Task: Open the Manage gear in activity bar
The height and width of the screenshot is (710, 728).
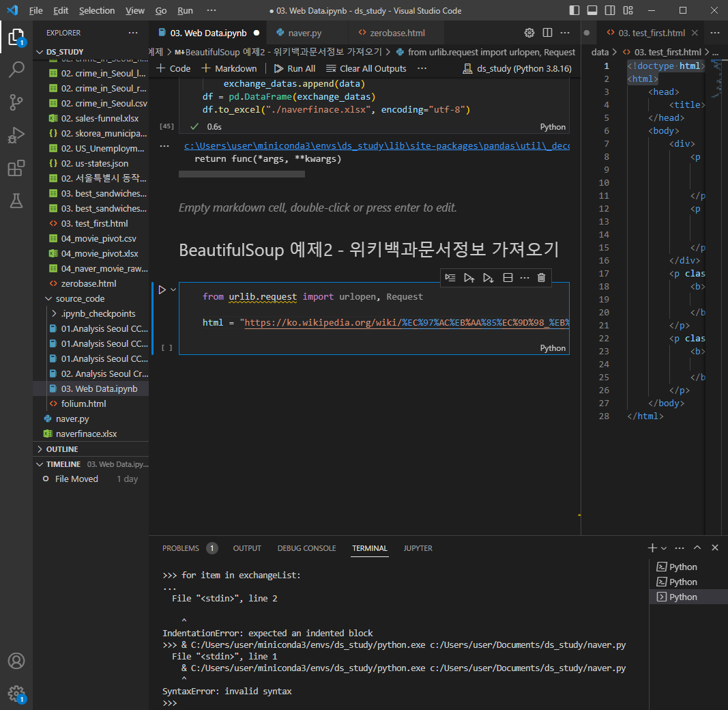Action: point(16,694)
